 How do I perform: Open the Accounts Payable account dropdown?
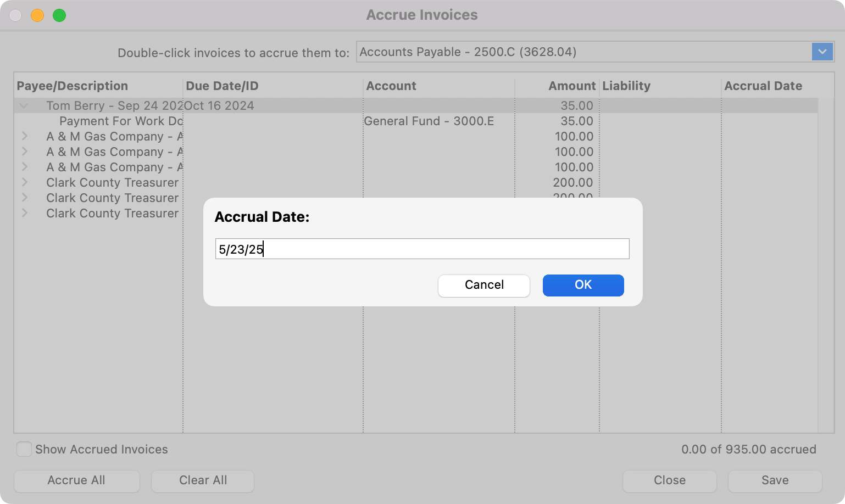pos(822,52)
